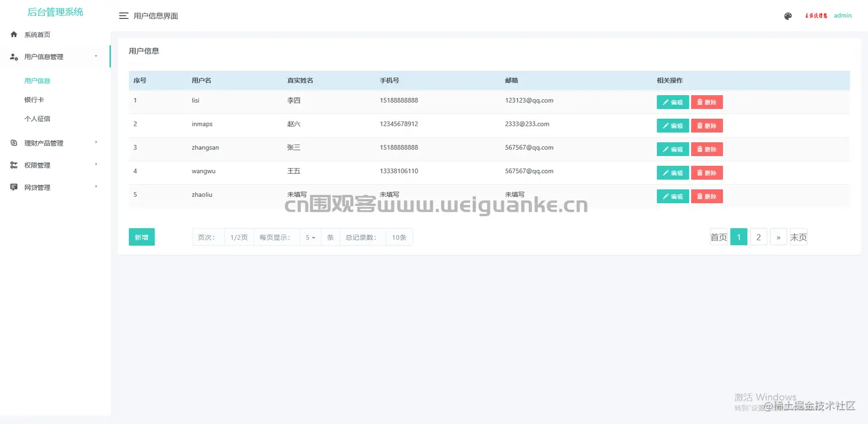
Task: Delete the zhaoliu user row
Action: (x=707, y=196)
